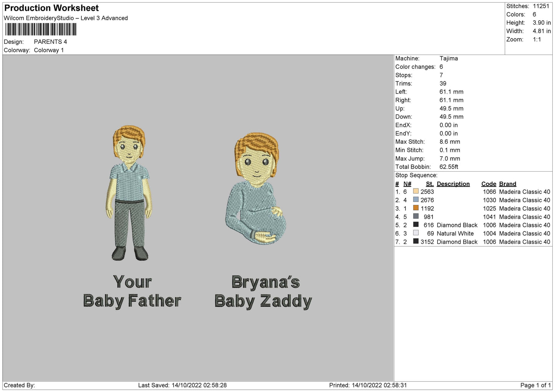Click 'Diamond Black' in stop row 5
The image size is (555, 392).
(x=457, y=225)
